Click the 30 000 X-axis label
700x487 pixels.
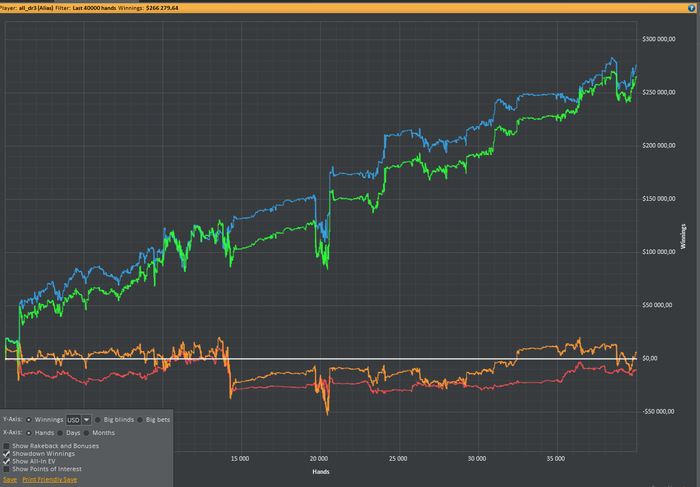pyautogui.click(x=477, y=459)
